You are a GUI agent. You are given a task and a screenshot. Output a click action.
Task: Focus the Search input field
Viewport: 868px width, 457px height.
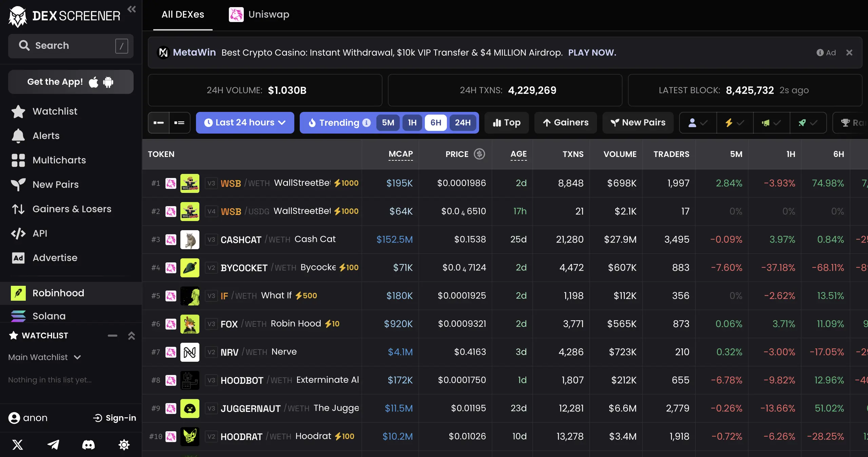tap(71, 46)
